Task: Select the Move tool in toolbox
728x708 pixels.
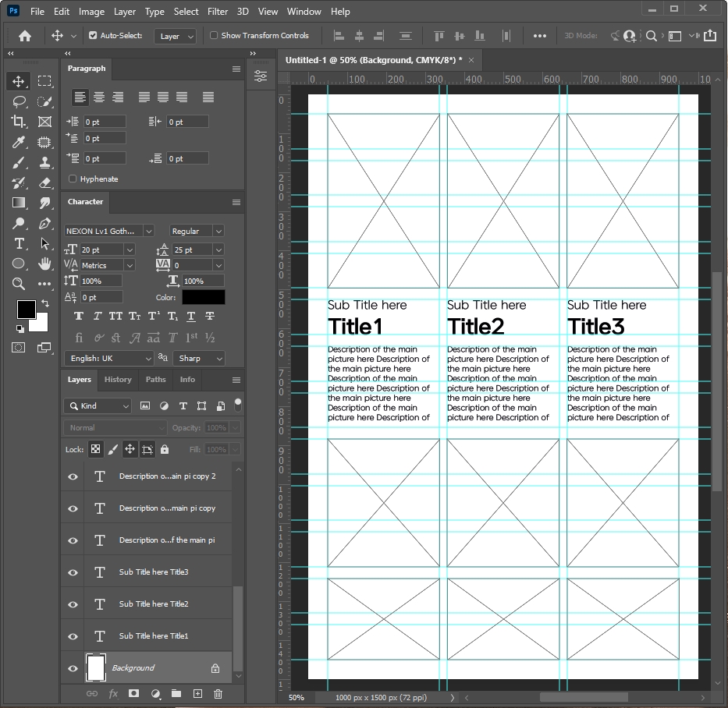Action: click(18, 81)
